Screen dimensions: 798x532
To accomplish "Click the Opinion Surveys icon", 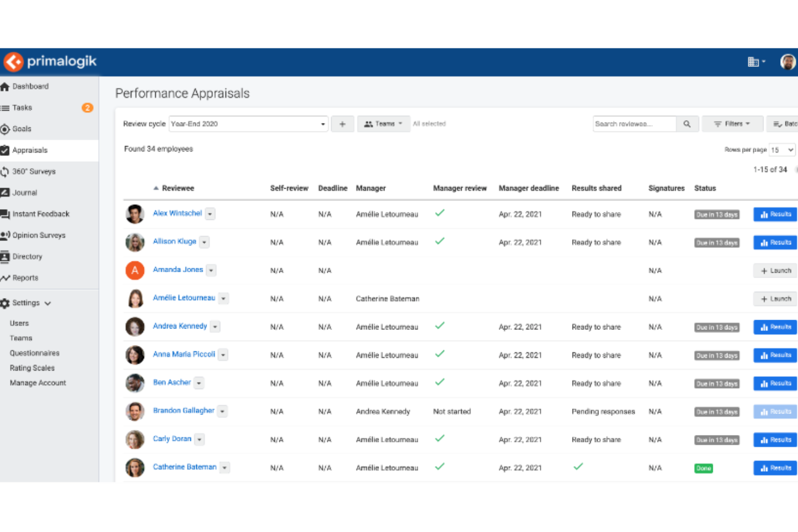I will [x=5, y=236].
